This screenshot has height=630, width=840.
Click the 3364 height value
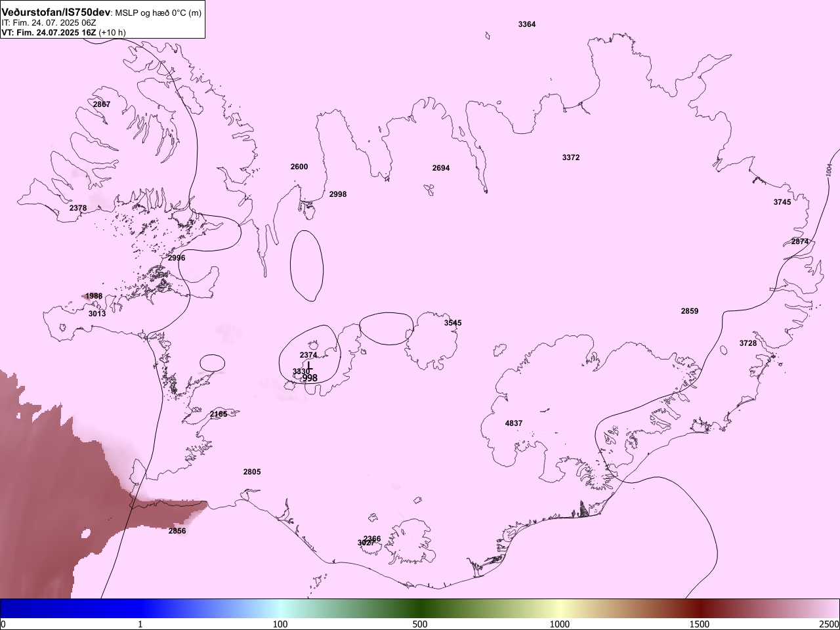click(x=527, y=24)
